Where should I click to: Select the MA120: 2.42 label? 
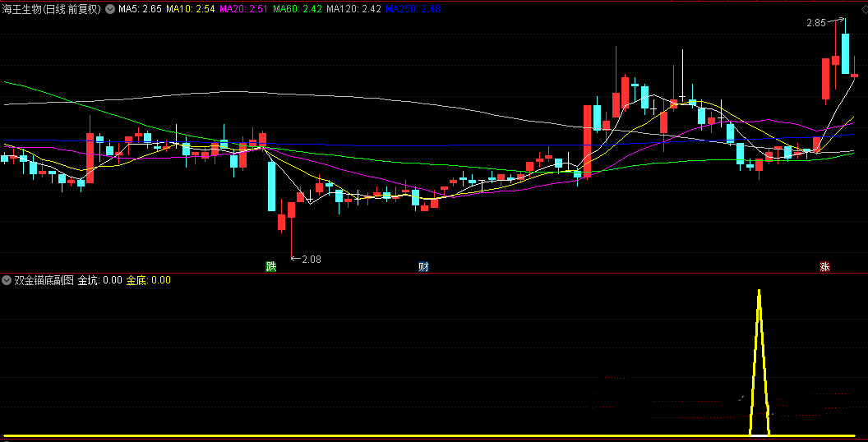click(353, 9)
